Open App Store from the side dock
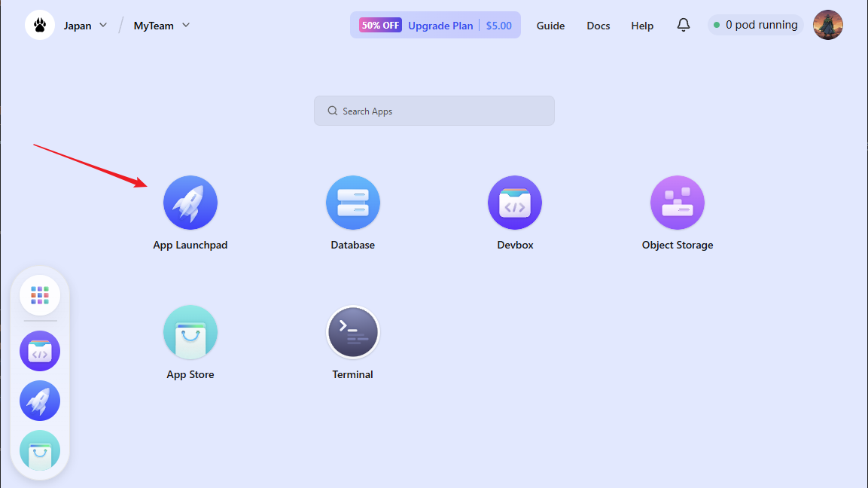868x488 pixels. point(40,450)
